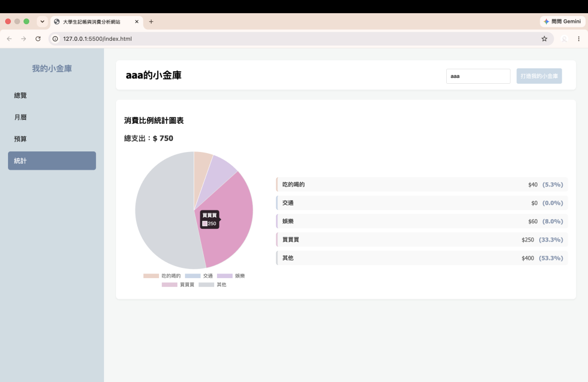Select the 大學生記帳與消費分析網站 browser tab
Screen dimensions: 588x382
pyautogui.click(x=96, y=22)
